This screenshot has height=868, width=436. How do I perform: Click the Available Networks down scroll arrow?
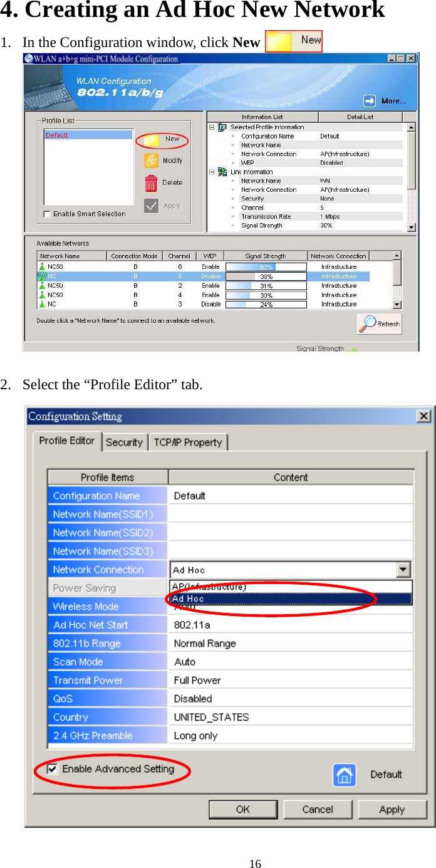(x=397, y=304)
